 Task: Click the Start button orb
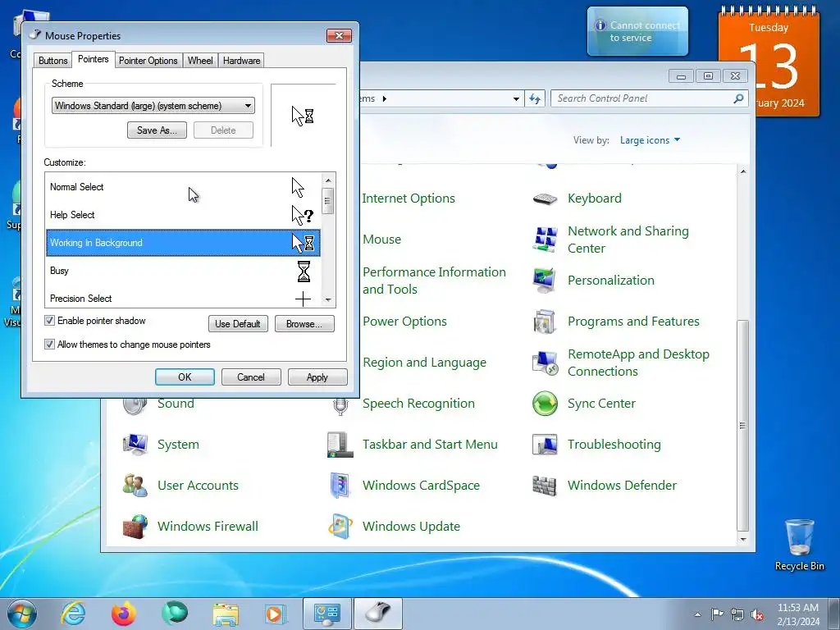pyautogui.click(x=22, y=614)
